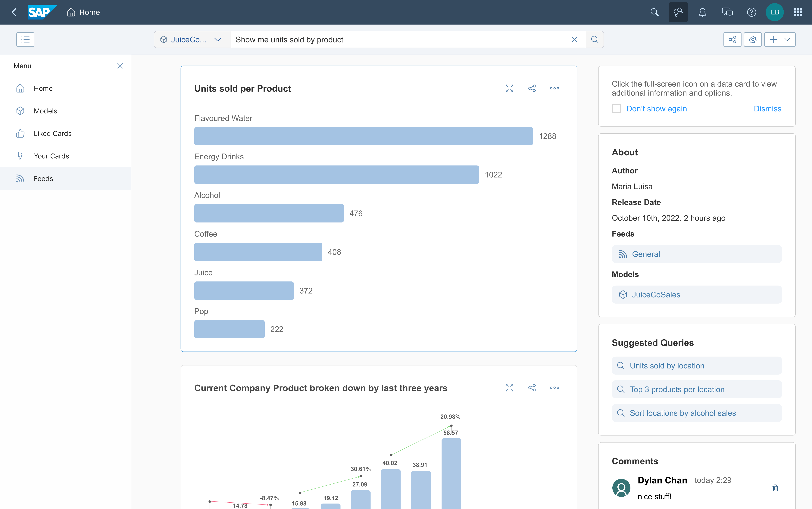Open the Feeds menu item in left sidebar
The image size is (812, 509).
pos(43,178)
